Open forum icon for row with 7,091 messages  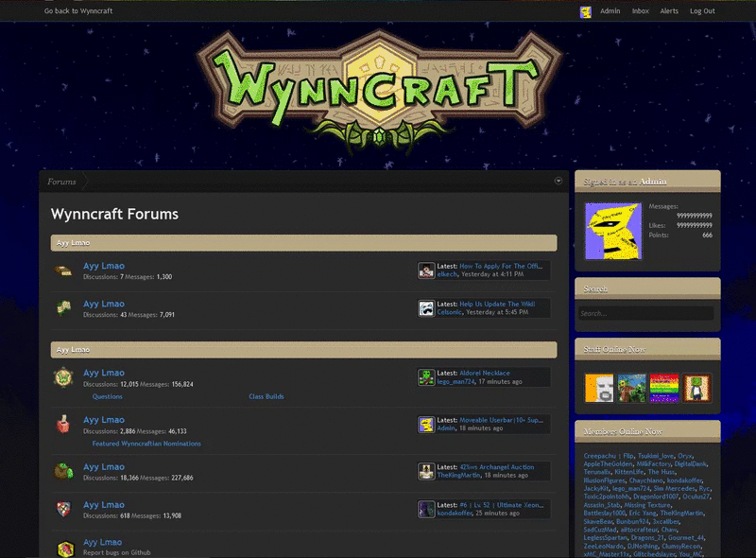click(63, 308)
